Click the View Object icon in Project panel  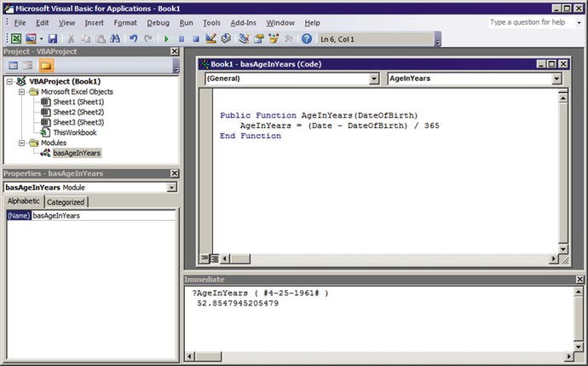tap(27, 66)
